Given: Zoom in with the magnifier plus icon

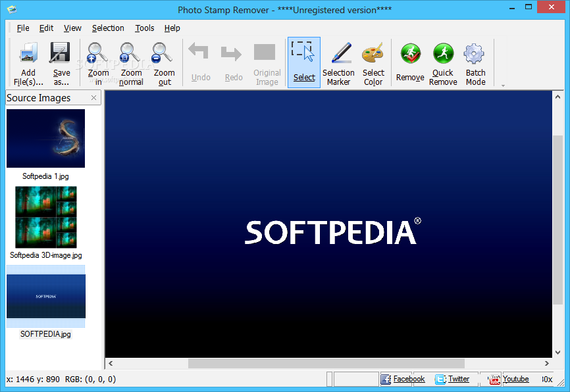Looking at the screenshot, I should pos(97,53).
